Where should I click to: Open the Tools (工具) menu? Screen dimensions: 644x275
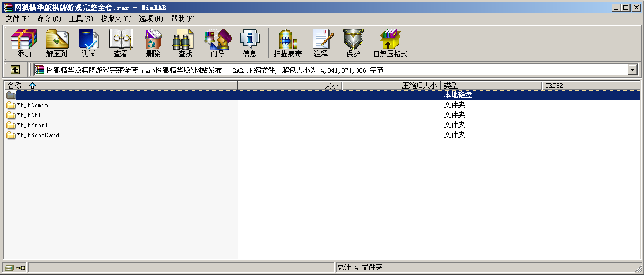point(80,19)
